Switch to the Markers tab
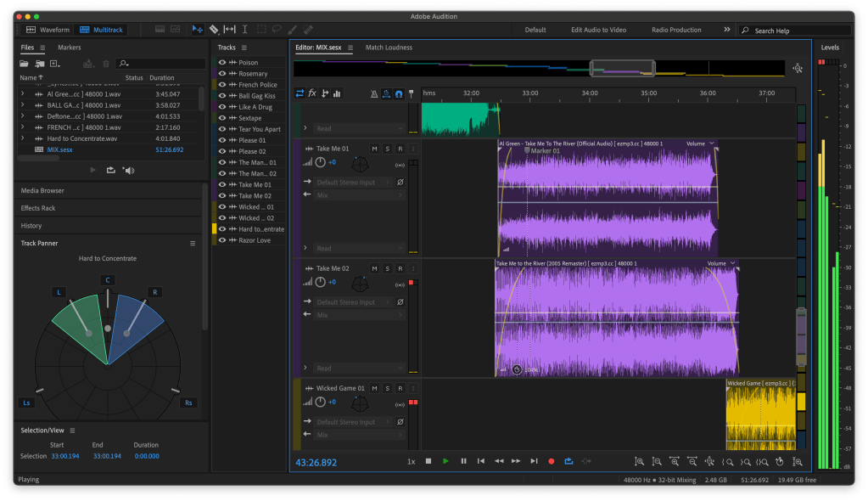Viewport: 868px width, 501px height. click(69, 48)
